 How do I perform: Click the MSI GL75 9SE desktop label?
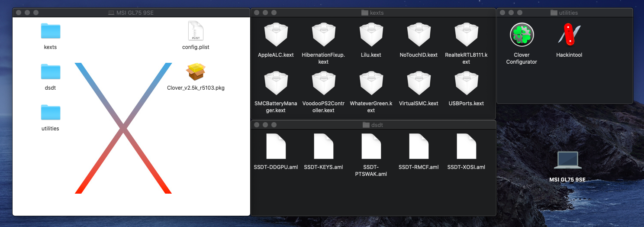(x=567, y=179)
